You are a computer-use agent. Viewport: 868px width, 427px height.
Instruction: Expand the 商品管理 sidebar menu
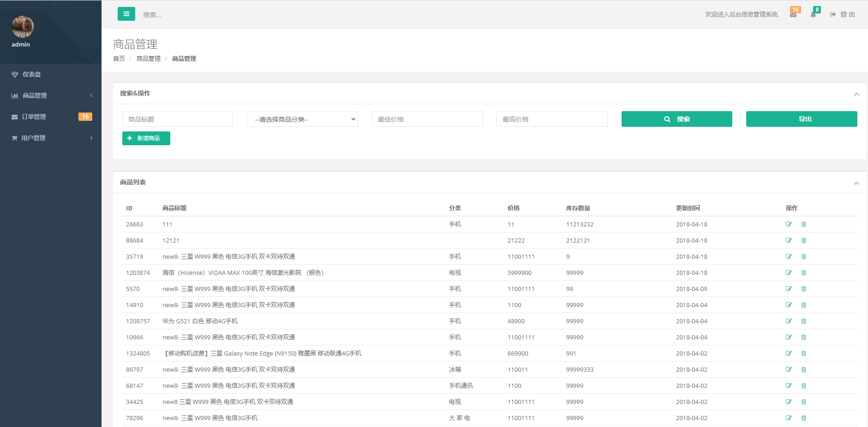(x=51, y=95)
